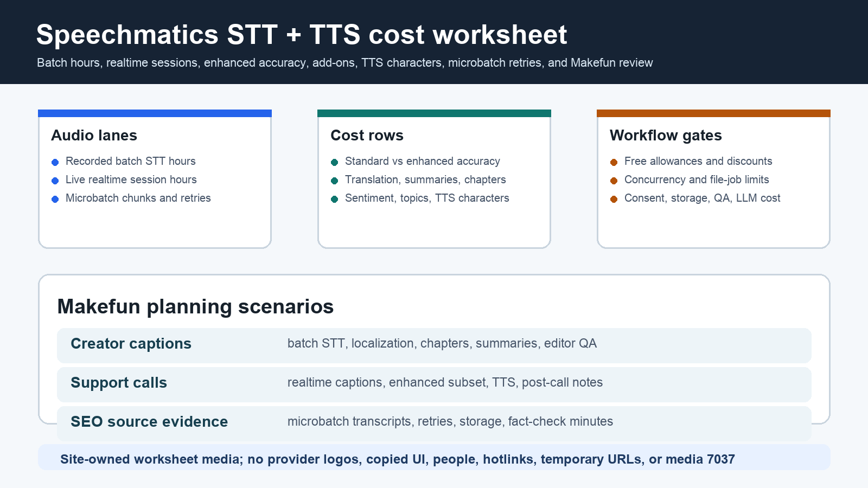868x488 pixels.
Task: Click orange bullet beside Free allowances and discounts
Action: click(x=614, y=162)
